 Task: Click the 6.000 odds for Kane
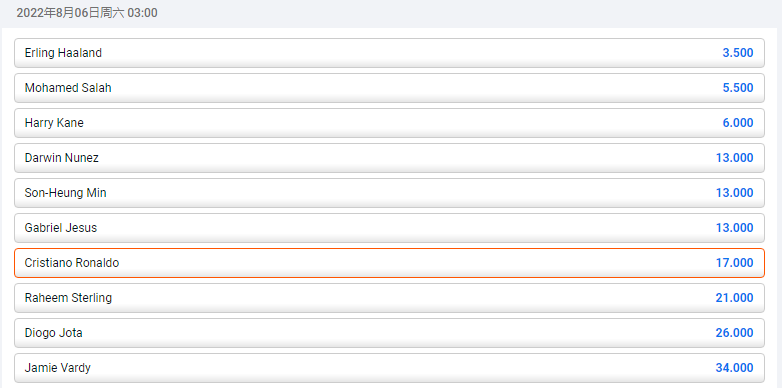coord(738,123)
